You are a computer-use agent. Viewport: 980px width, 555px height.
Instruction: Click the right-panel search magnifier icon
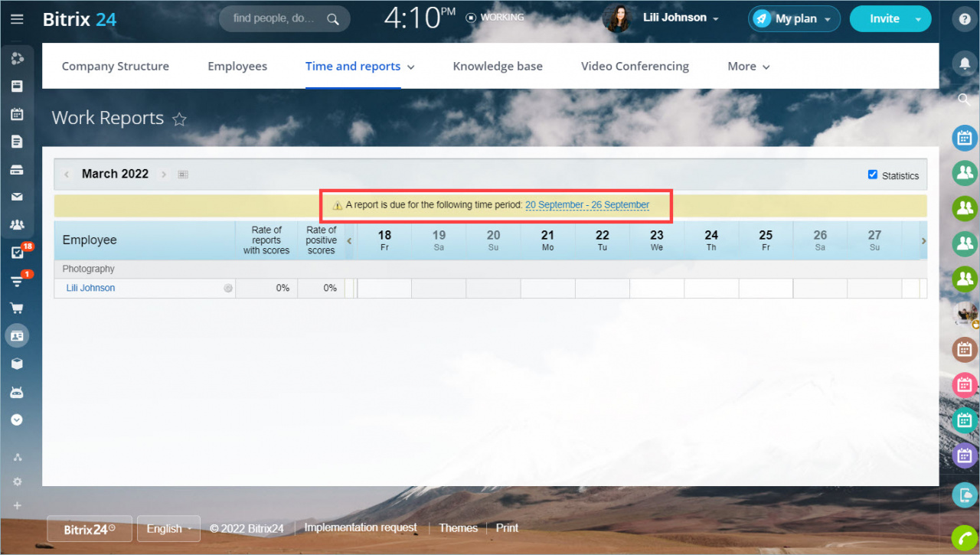[965, 99]
